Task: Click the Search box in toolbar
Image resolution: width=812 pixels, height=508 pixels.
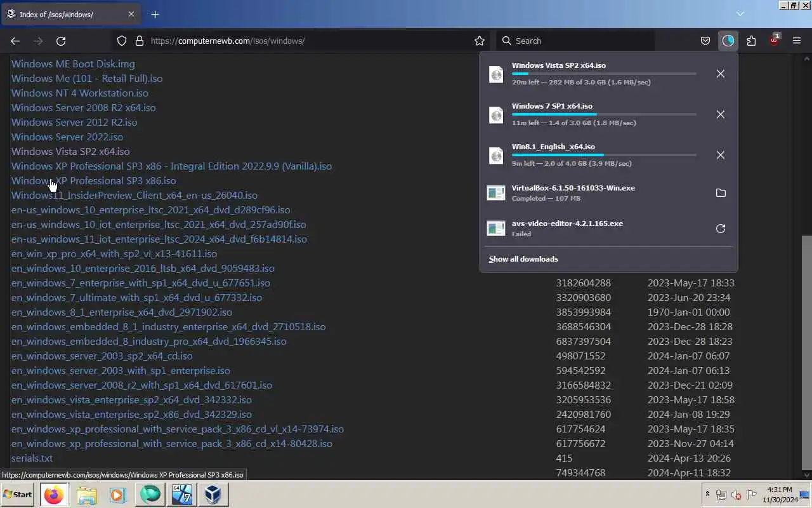Action: tap(575, 41)
